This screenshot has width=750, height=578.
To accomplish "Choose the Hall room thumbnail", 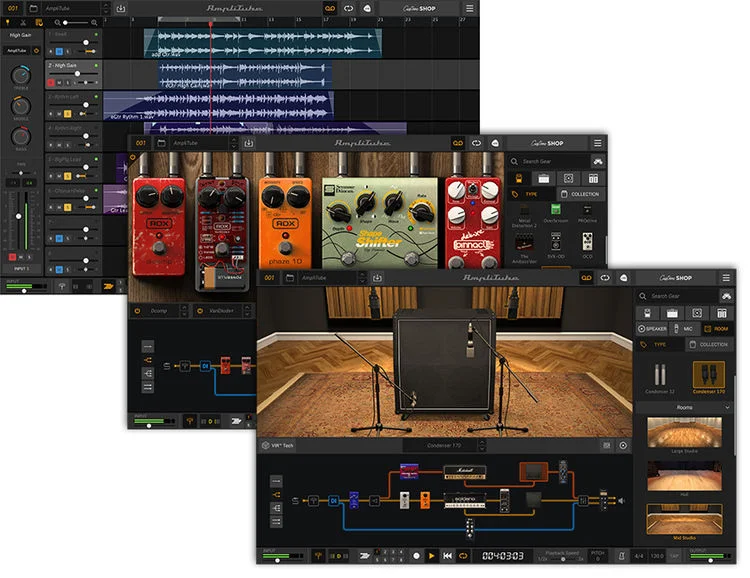I will [x=684, y=476].
